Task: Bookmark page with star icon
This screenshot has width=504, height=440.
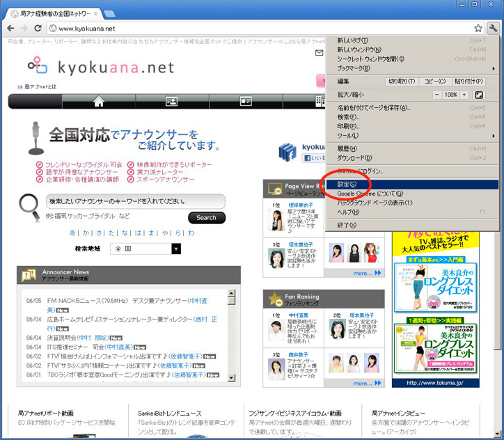Action: [x=478, y=29]
